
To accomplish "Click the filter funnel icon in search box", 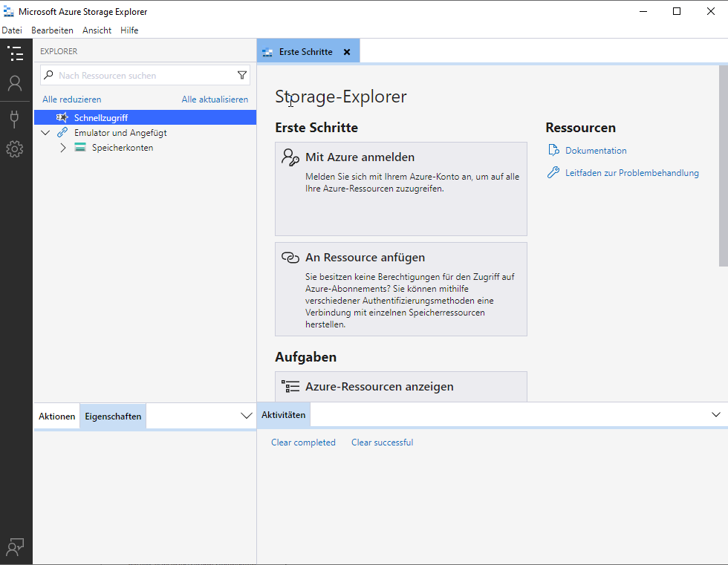I will pyautogui.click(x=241, y=75).
